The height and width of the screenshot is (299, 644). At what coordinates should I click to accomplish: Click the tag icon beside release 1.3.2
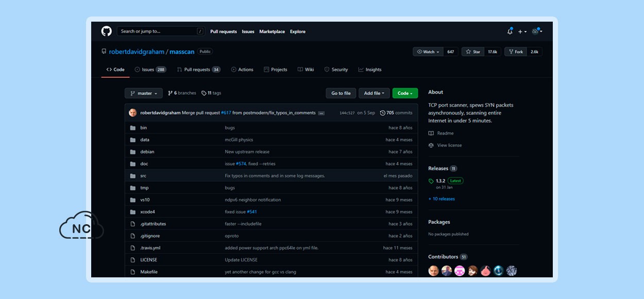tap(431, 181)
